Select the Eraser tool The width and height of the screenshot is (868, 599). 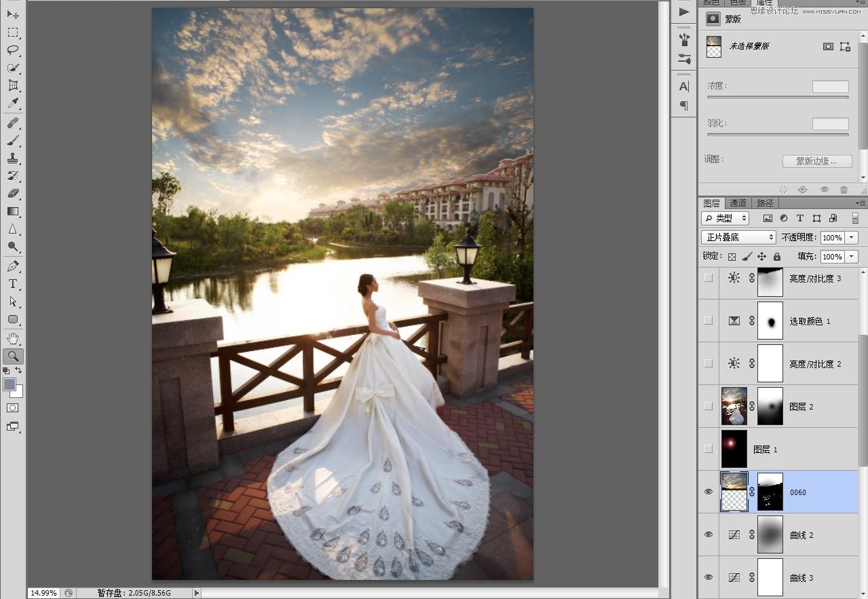[13, 194]
